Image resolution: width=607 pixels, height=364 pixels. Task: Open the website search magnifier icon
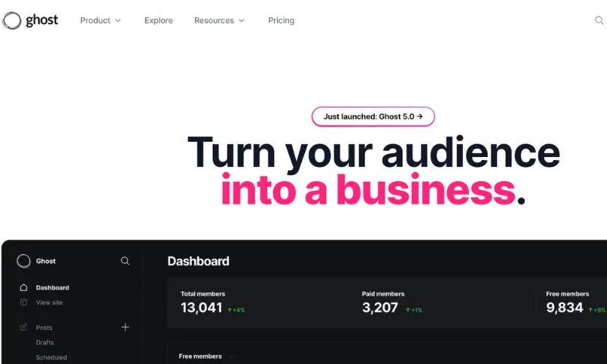tap(599, 20)
